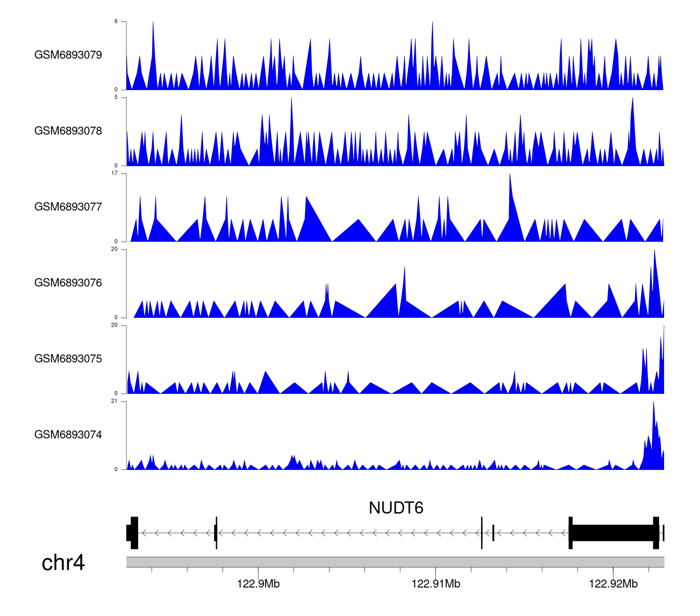Image resolution: width=700 pixels, height=616 pixels.
Task: Click the GSM6893079 track label
Action: tap(68, 55)
